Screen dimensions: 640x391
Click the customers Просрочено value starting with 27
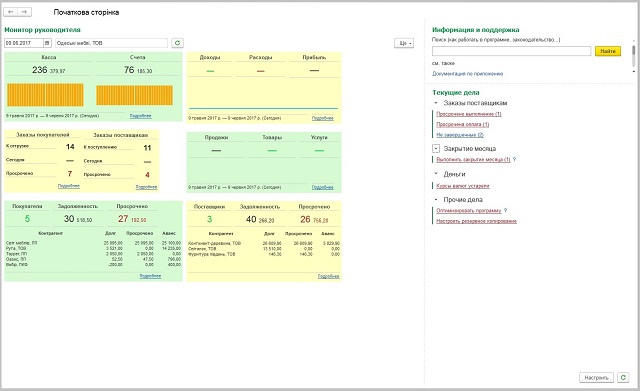(132, 219)
